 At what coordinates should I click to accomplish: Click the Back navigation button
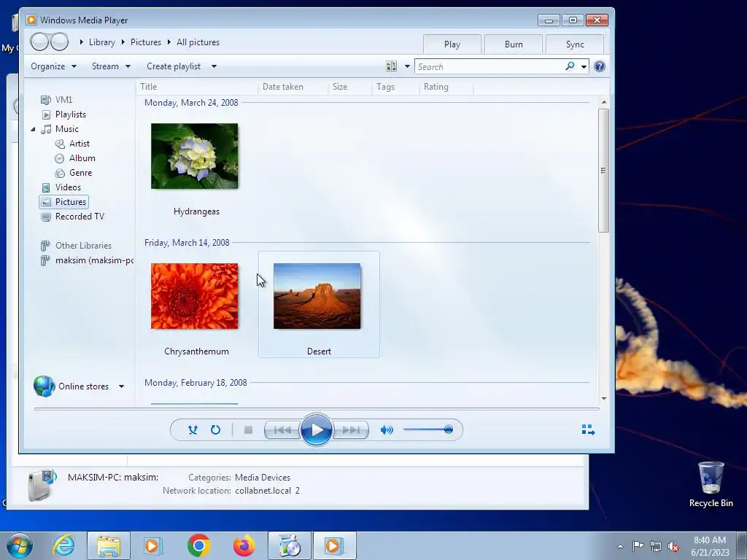pyautogui.click(x=39, y=42)
